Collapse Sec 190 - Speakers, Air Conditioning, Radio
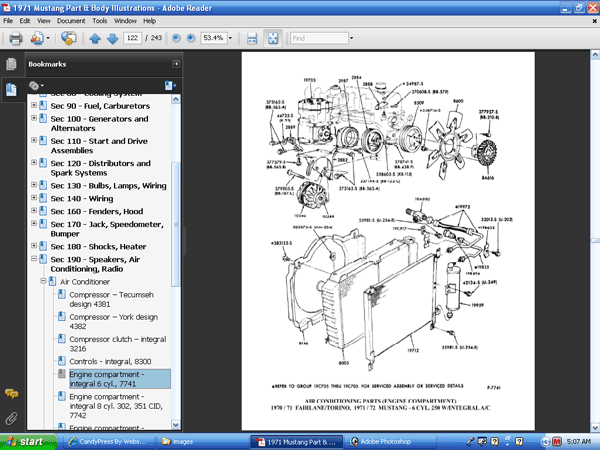 tap(34, 258)
